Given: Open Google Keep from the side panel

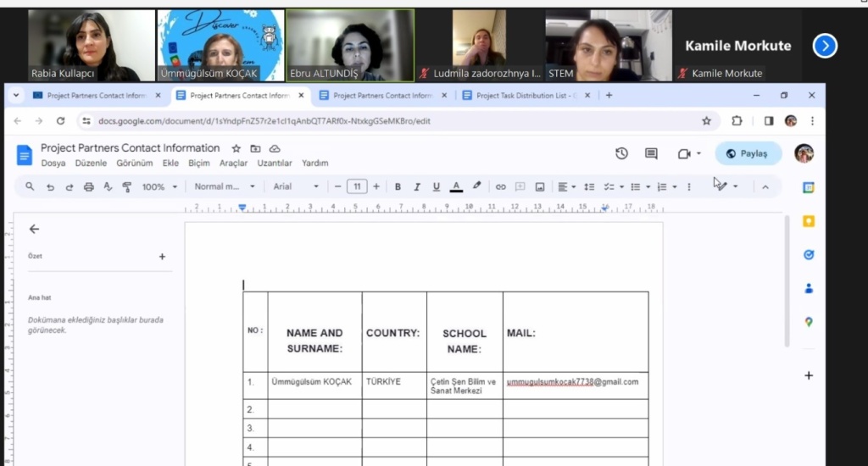Looking at the screenshot, I should (809, 221).
